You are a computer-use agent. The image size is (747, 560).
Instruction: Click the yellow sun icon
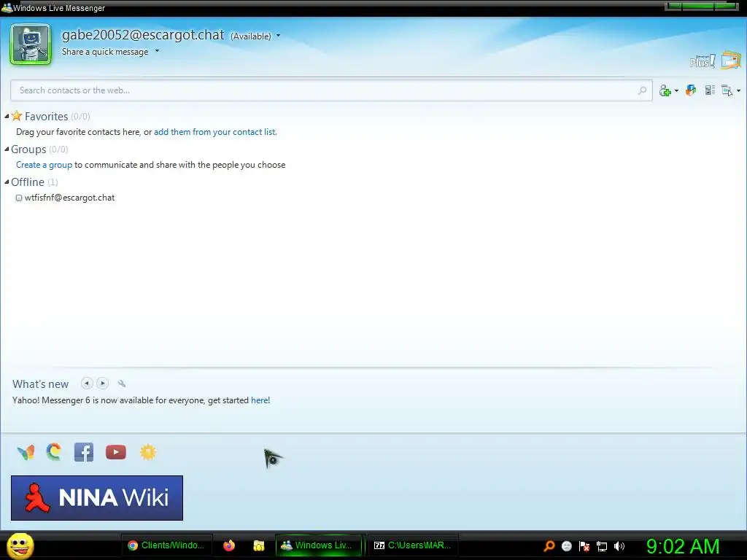point(148,452)
